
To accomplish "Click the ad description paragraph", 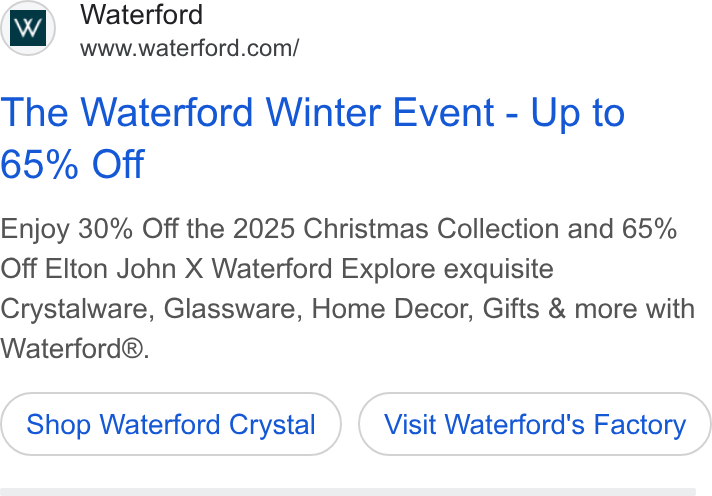I will pyautogui.click(x=347, y=288).
